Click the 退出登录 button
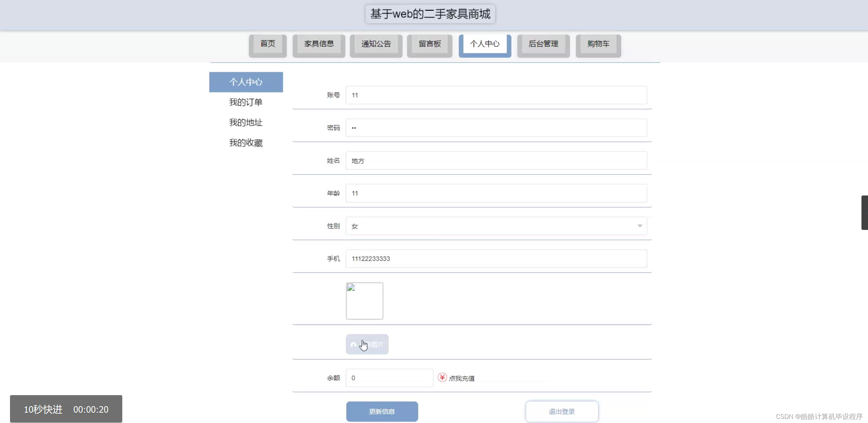 561,411
